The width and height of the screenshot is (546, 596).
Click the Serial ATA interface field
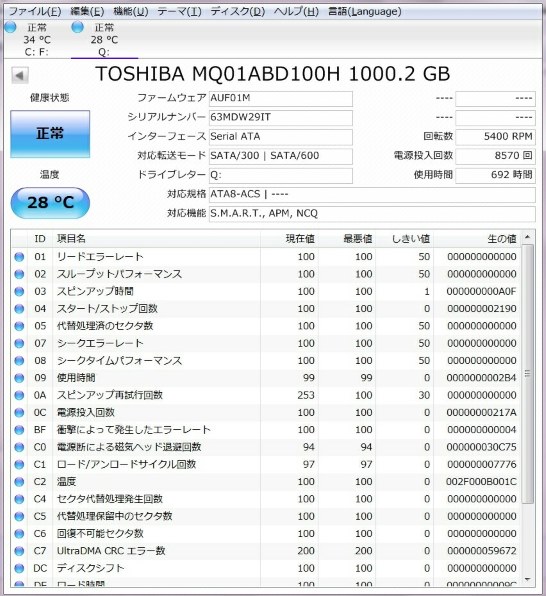pos(281,137)
